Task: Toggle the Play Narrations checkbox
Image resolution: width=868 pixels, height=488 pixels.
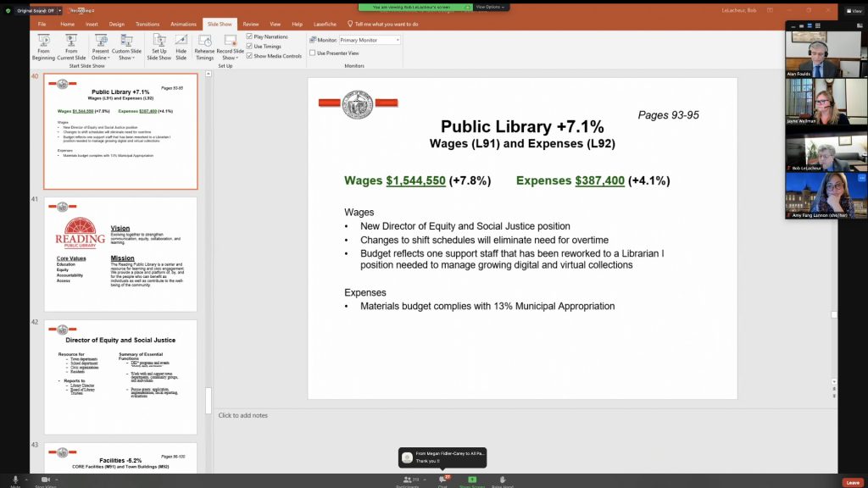Action: (249, 36)
